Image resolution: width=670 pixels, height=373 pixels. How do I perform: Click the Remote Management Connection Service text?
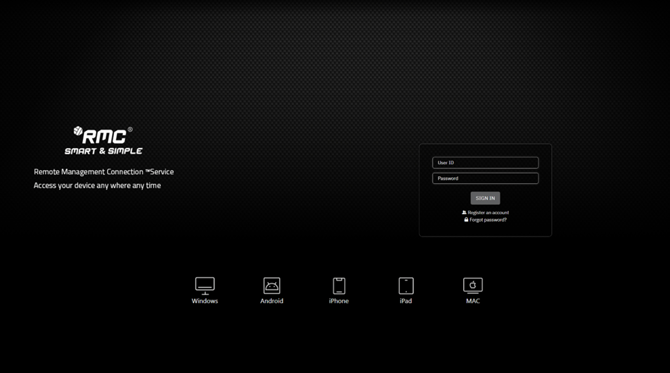pos(104,172)
